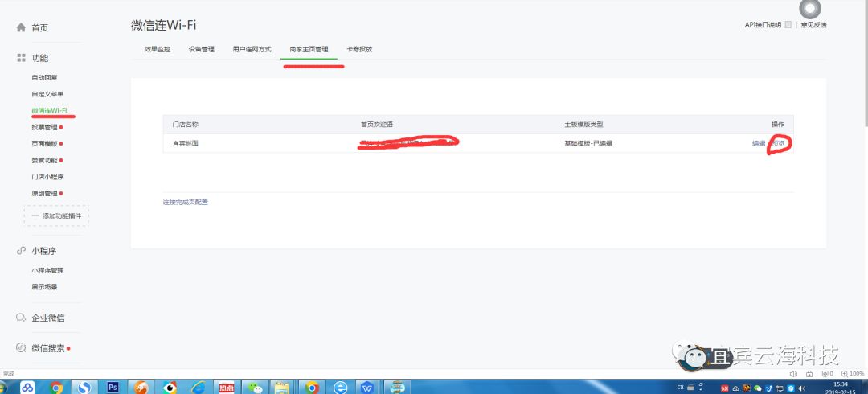
Task: Switch to the 效果监控 tab
Action: (157, 49)
